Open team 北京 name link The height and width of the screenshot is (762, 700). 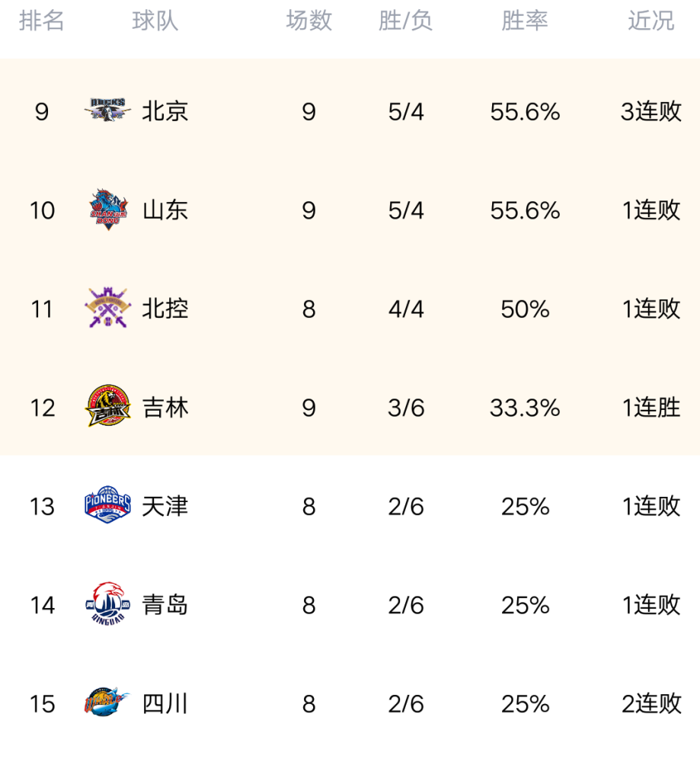point(165,111)
